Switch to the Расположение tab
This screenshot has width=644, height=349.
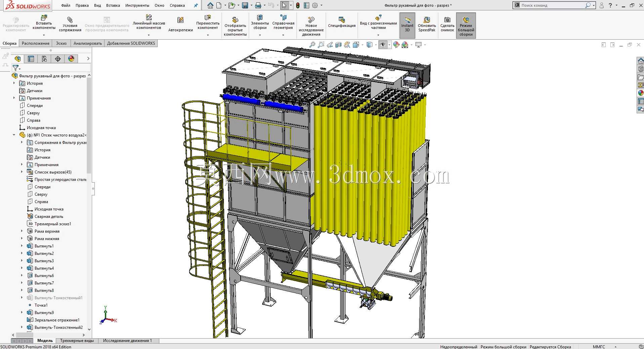36,43
